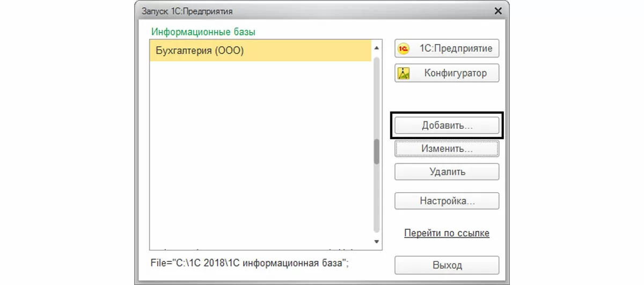Click the Добавить... button

[447, 126]
